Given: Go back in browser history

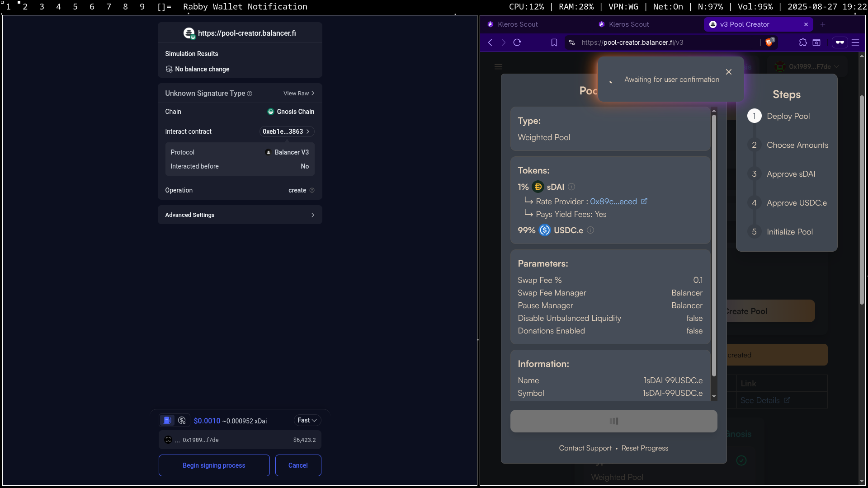Looking at the screenshot, I should [491, 42].
